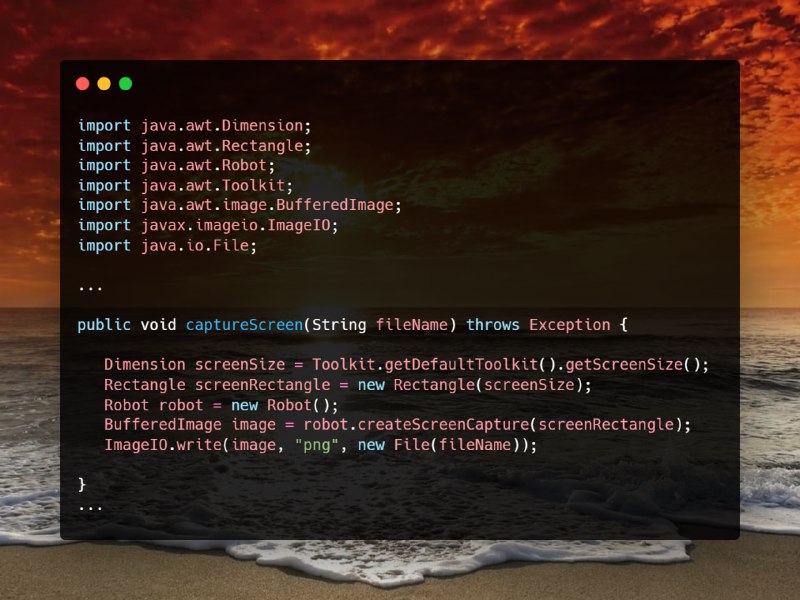Click the method's closing curly brace
Image resolution: width=800 pixels, height=600 pixels.
(82, 484)
